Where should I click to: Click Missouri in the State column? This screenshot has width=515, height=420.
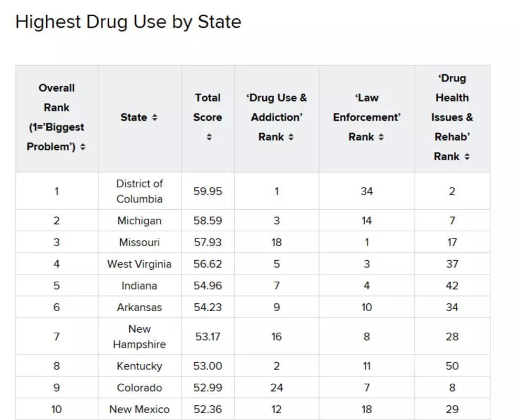(x=139, y=242)
